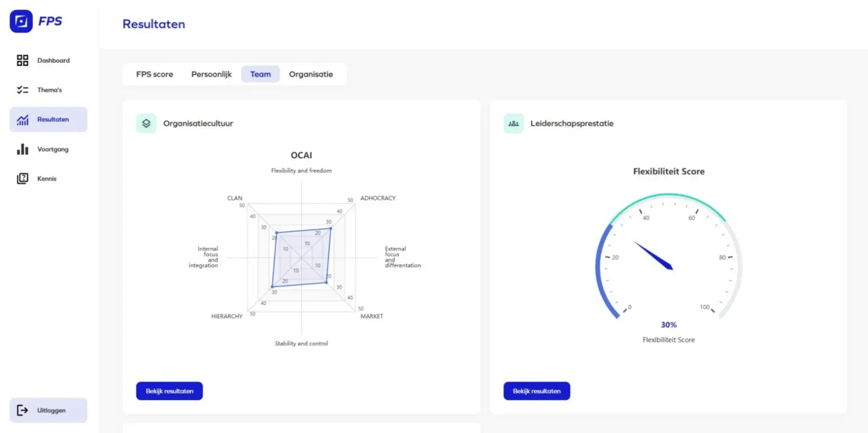Click the Stability and control label
868x433 pixels.
coord(302,344)
